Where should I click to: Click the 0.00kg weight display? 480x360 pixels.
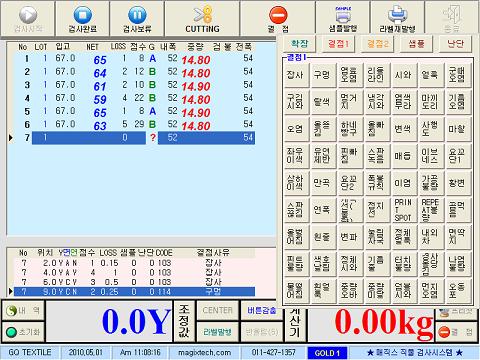point(371,321)
